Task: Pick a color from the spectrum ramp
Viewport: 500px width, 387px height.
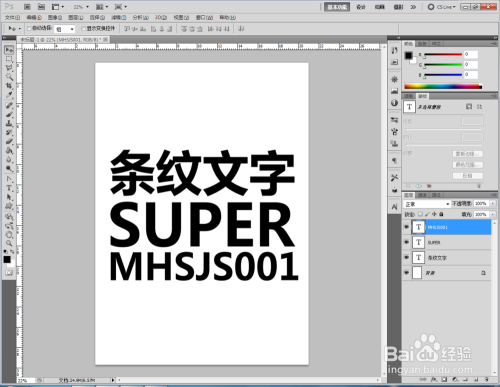Action: [x=443, y=86]
